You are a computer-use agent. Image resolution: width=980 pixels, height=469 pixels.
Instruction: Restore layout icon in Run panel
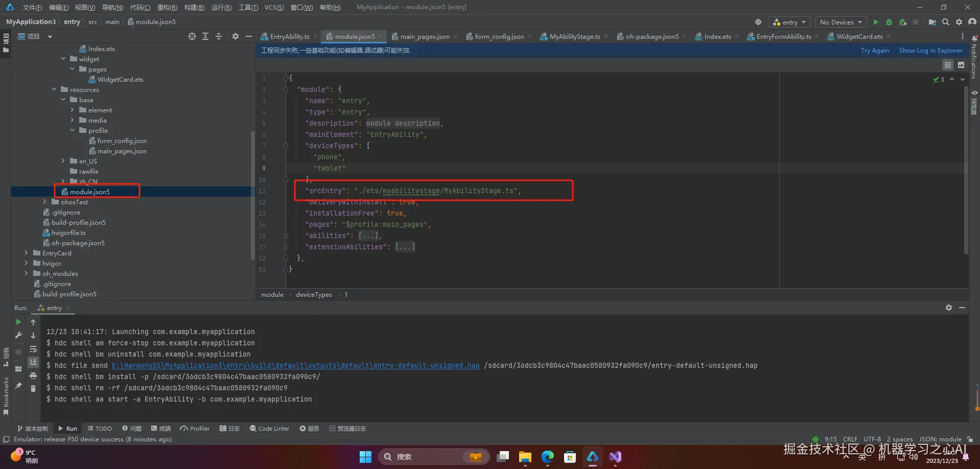click(x=18, y=368)
